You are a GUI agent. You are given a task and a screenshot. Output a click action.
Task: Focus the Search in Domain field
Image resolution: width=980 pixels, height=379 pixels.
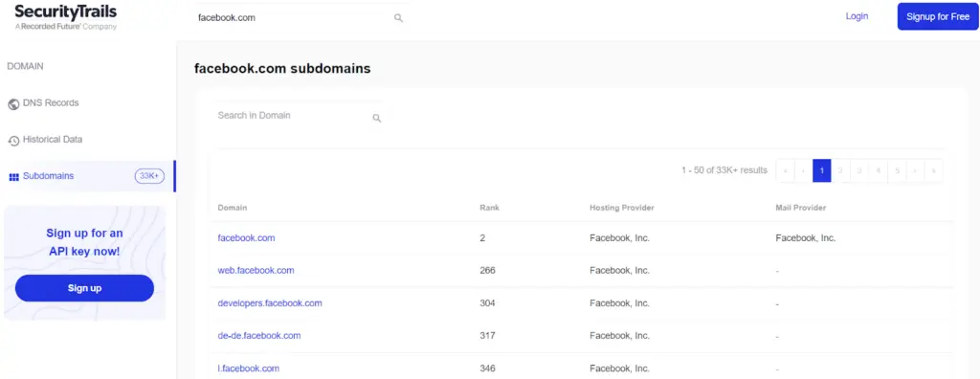click(x=299, y=116)
